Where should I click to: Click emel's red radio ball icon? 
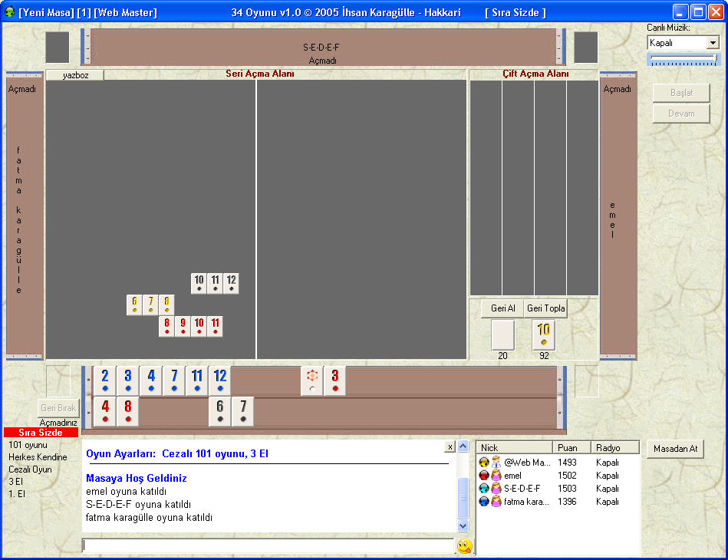[484, 475]
